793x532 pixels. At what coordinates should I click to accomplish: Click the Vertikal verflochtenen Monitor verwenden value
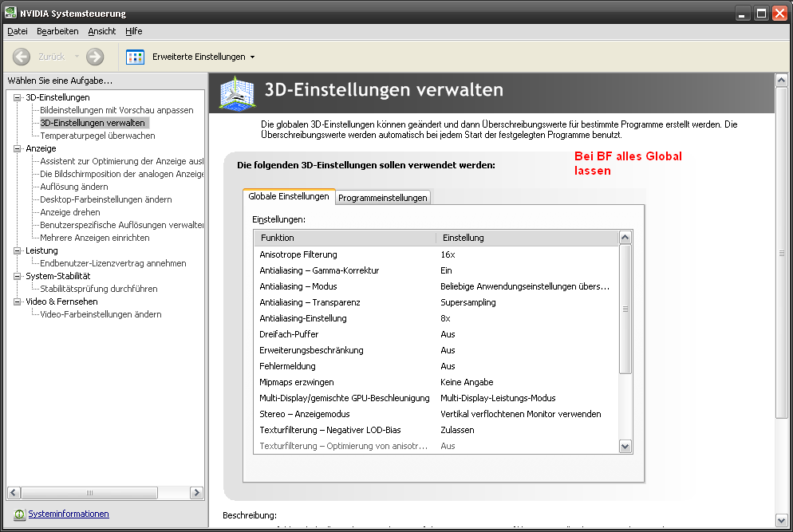[x=521, y=414]
